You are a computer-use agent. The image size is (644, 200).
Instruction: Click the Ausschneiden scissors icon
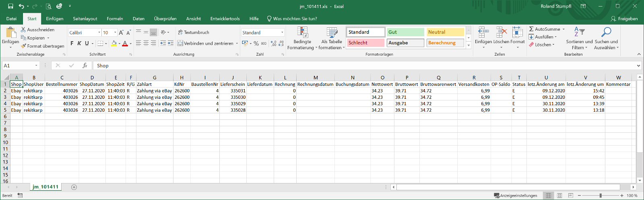[x=23, y=29]
